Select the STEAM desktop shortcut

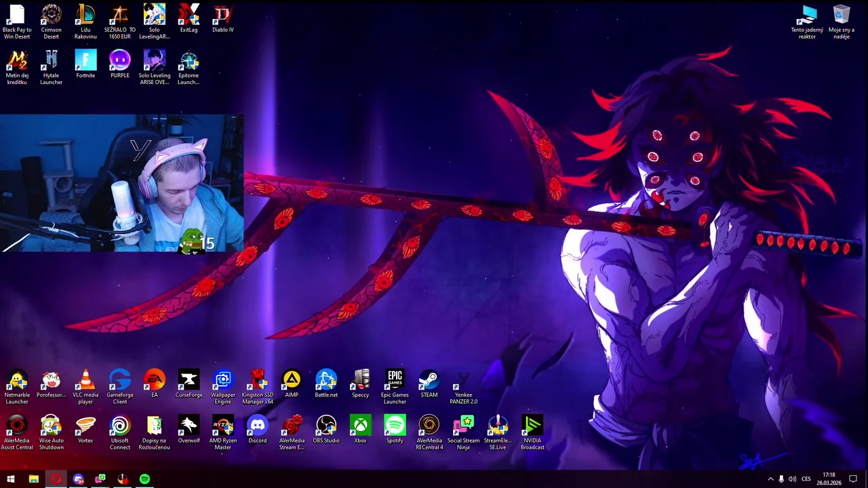click(x=429, y=384)
